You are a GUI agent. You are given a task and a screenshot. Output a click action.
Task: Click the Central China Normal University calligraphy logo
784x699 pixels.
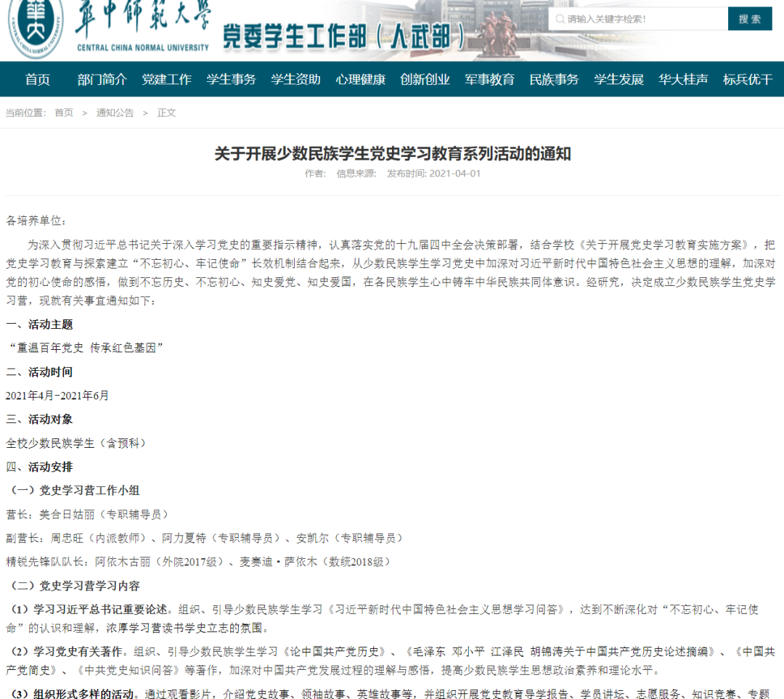142,25
